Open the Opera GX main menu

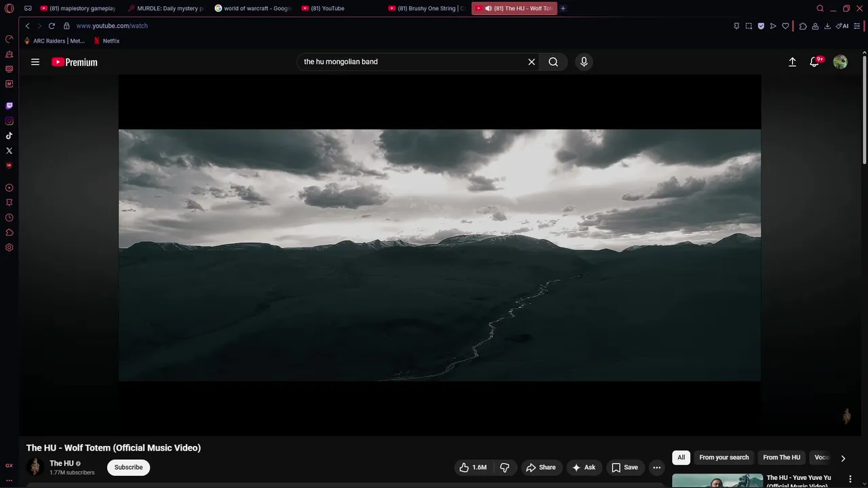point(9,8)
